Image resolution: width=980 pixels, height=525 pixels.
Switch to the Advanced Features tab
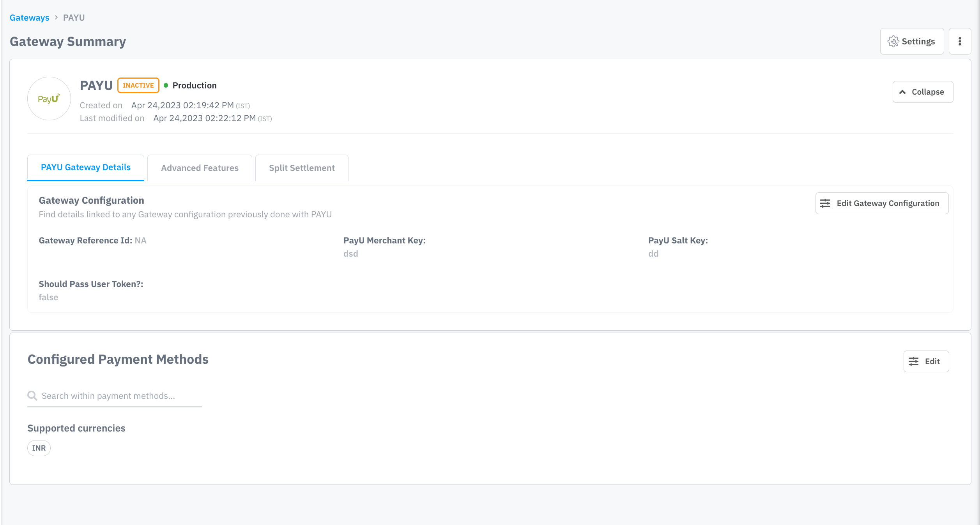point(200,168)
